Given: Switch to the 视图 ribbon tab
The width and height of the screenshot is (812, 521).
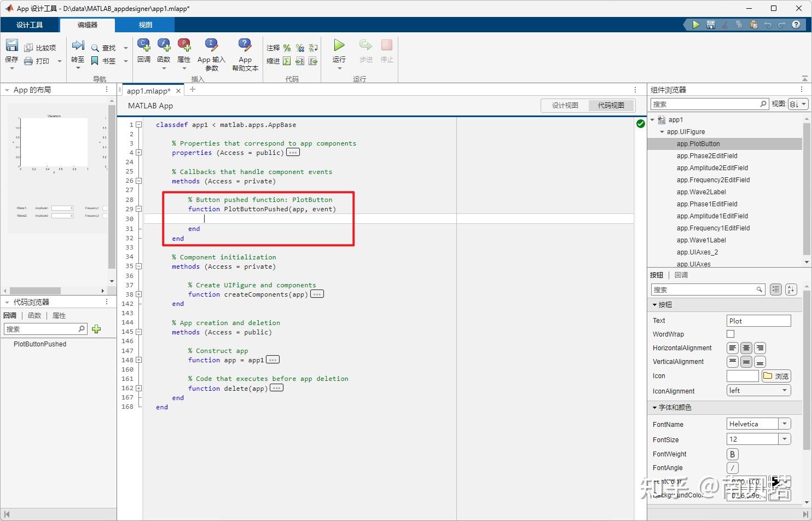Looking at the screenshot, I should click(145, 25).
